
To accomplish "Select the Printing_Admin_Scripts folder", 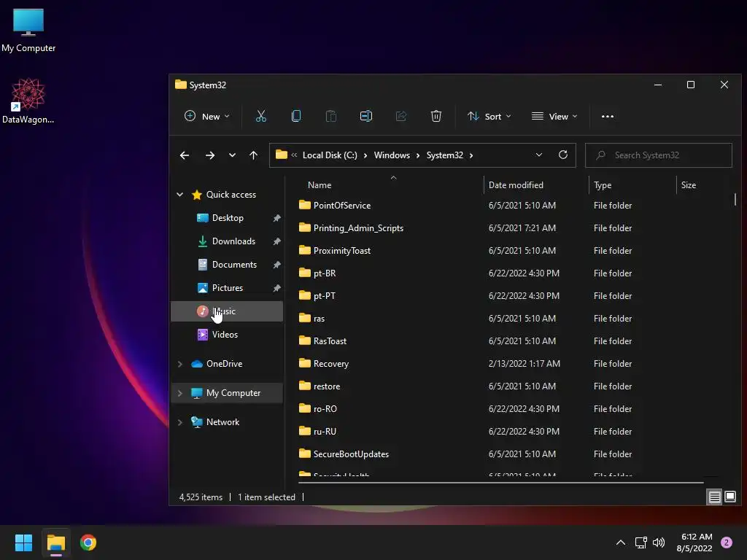I will coord(357,228).
